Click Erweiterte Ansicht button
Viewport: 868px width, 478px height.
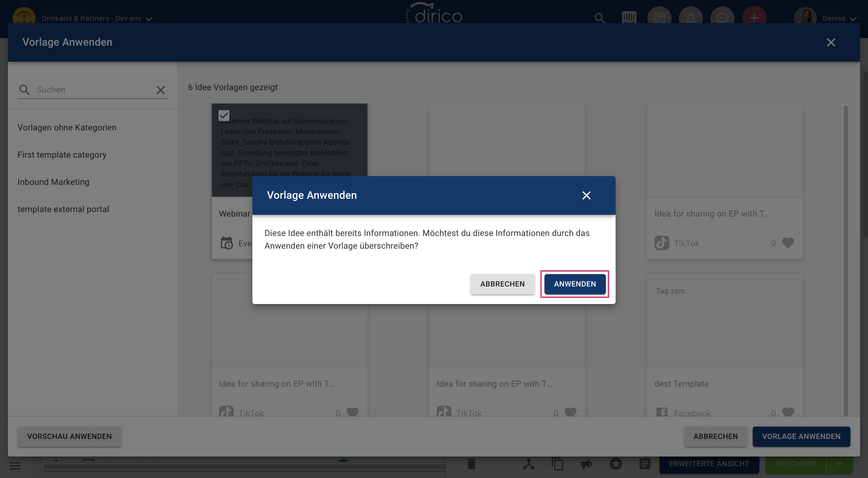[709, 464]
